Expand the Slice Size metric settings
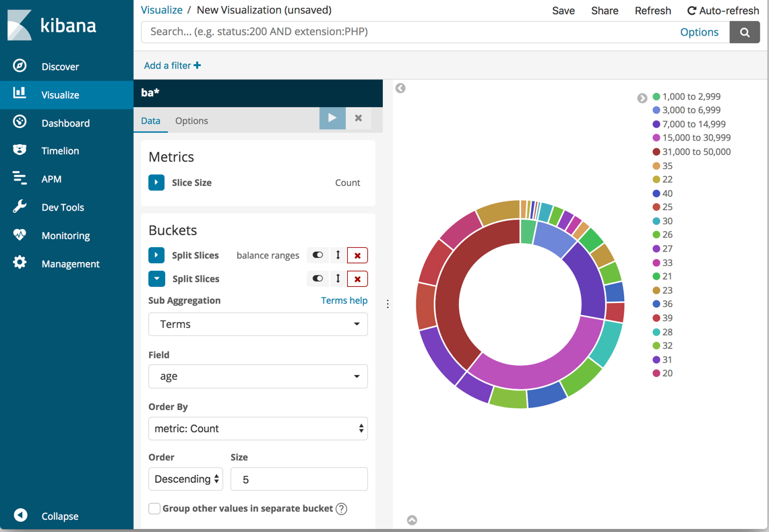 point(156,182)
